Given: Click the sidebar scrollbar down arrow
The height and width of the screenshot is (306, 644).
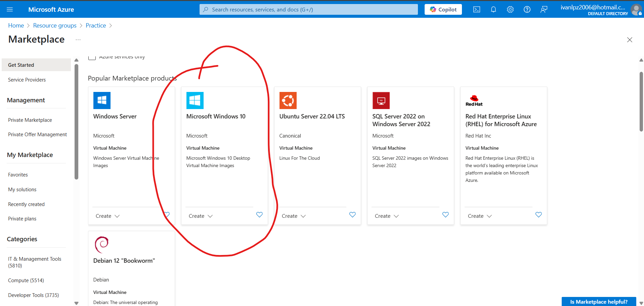Looking at the screenshot, I should coord(76,303).
